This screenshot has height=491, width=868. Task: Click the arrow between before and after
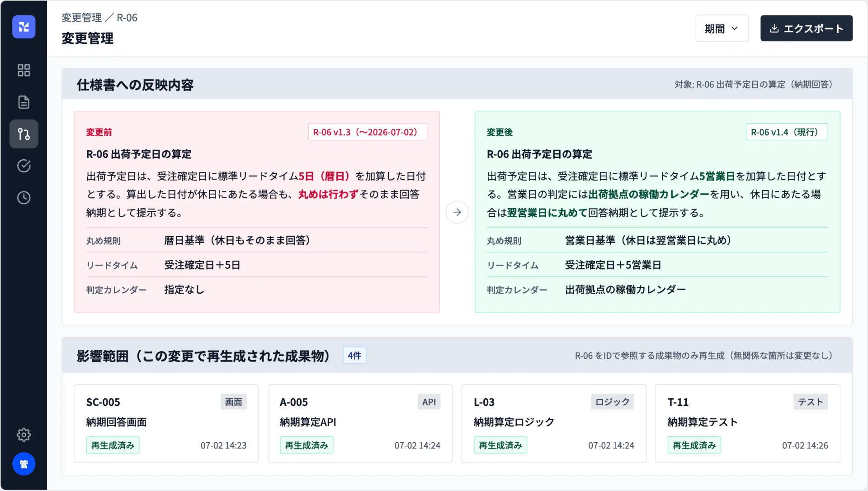click(457, 212)
